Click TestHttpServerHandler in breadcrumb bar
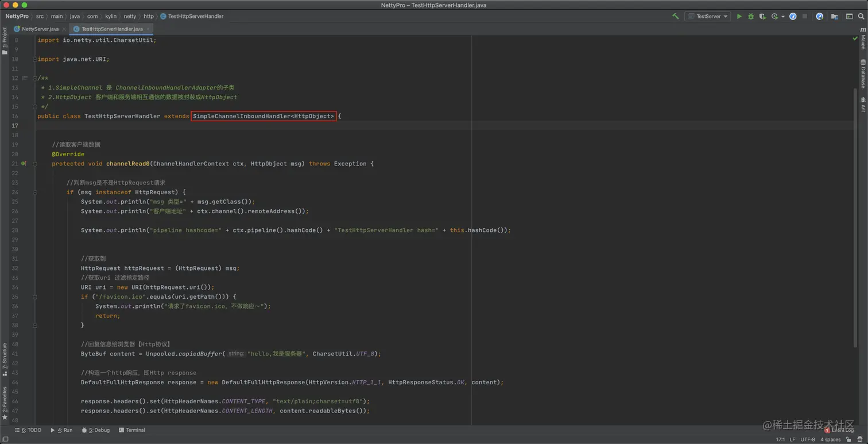Image resolution: width=868 pixels, height=444 pixels. coord(192,16)
